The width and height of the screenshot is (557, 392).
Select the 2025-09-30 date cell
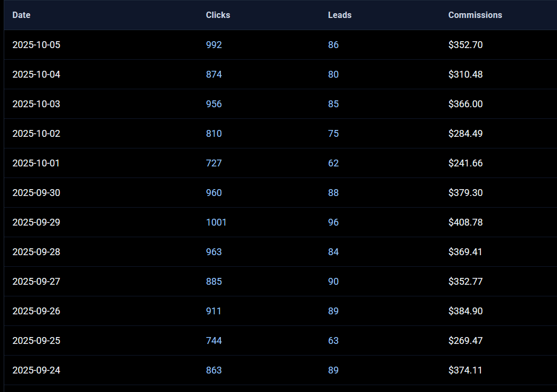36,193
